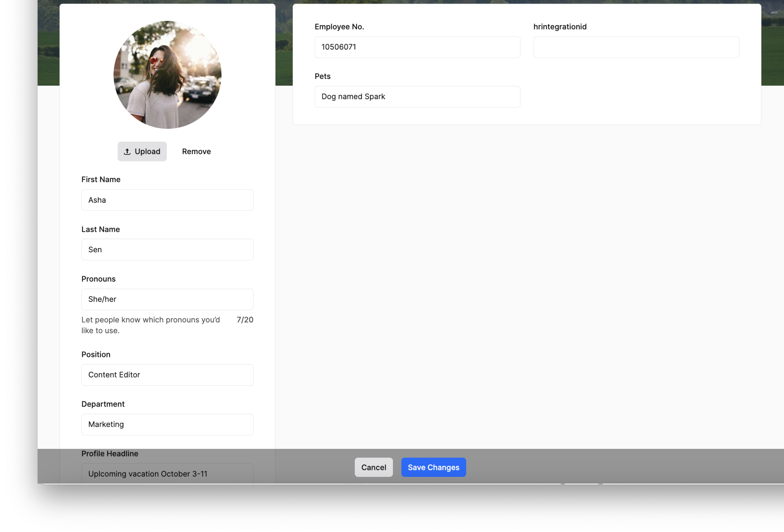The image size is (784, 532).
Task: Click the First Name label
Action: click(101, 179)
